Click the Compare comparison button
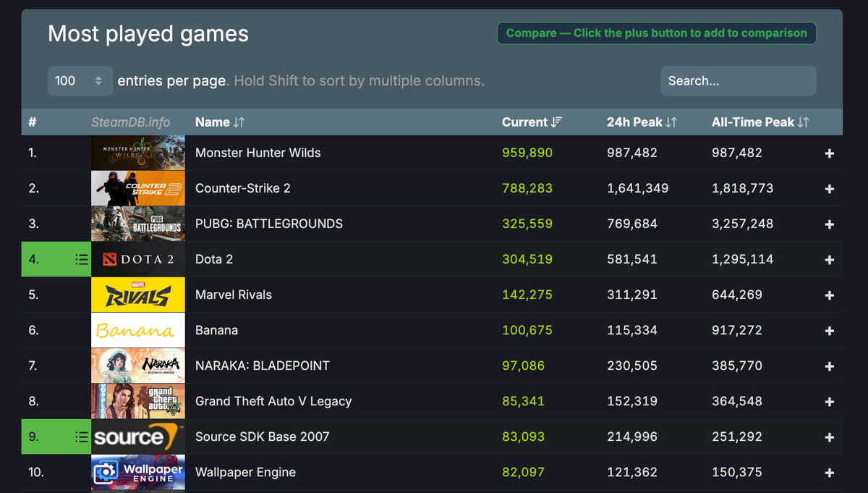Image resolution: width=868 pixels, height=493 pixels. [656, 33]
